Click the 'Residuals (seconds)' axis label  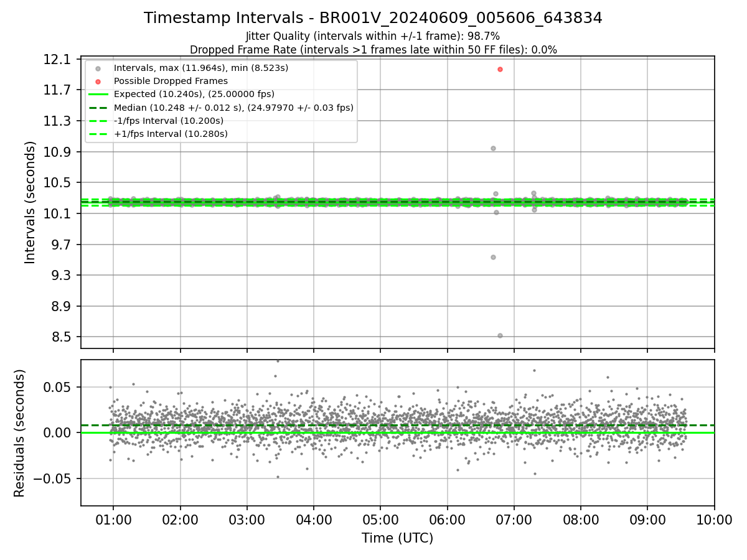(x=19, y=433)
